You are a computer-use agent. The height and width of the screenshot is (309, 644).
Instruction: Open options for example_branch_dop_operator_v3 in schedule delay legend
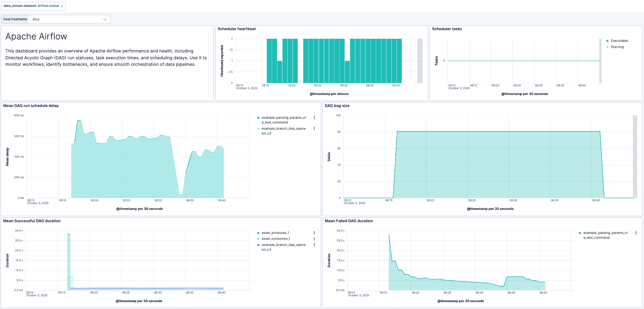point(314,129)
